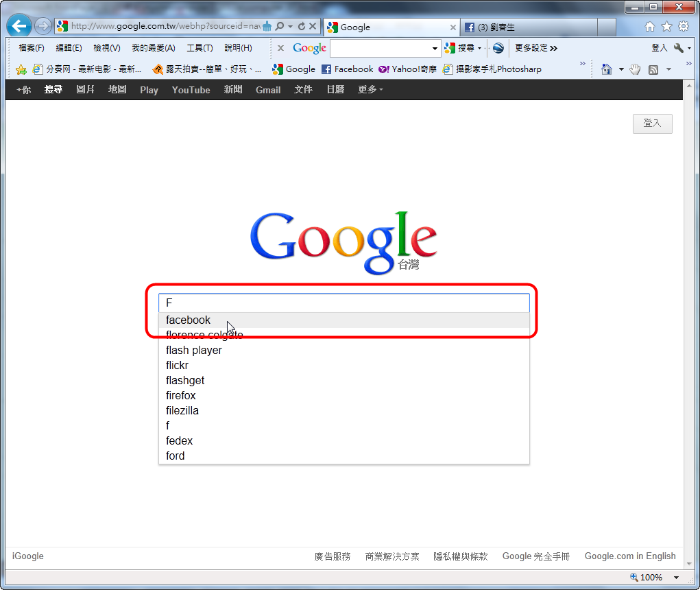Open the browser Home page icon

(x=650, y=26)
